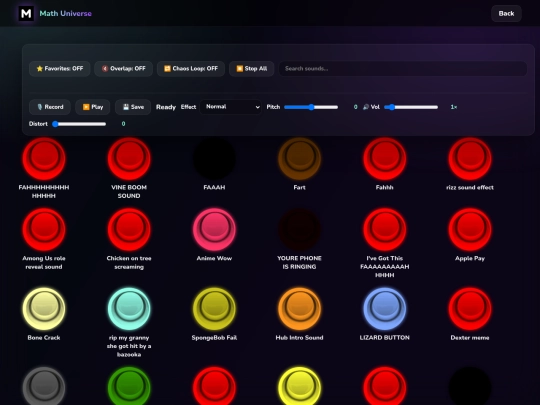
Task: Go back using the Back button
Action: 506,13
